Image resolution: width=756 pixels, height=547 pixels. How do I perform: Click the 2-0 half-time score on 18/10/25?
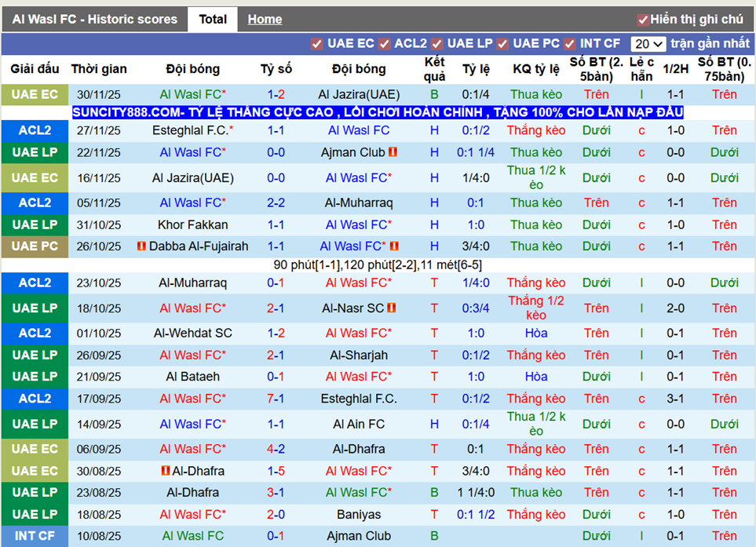pos(675,308)
